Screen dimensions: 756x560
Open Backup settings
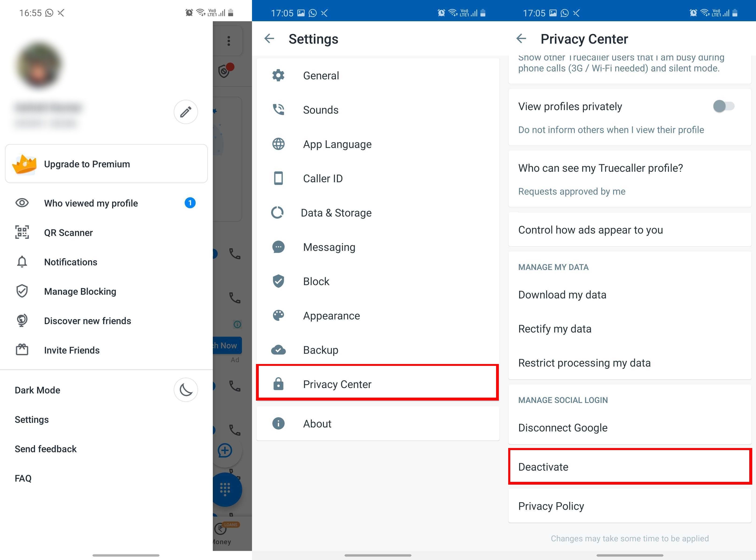click(x=378, y=350)
